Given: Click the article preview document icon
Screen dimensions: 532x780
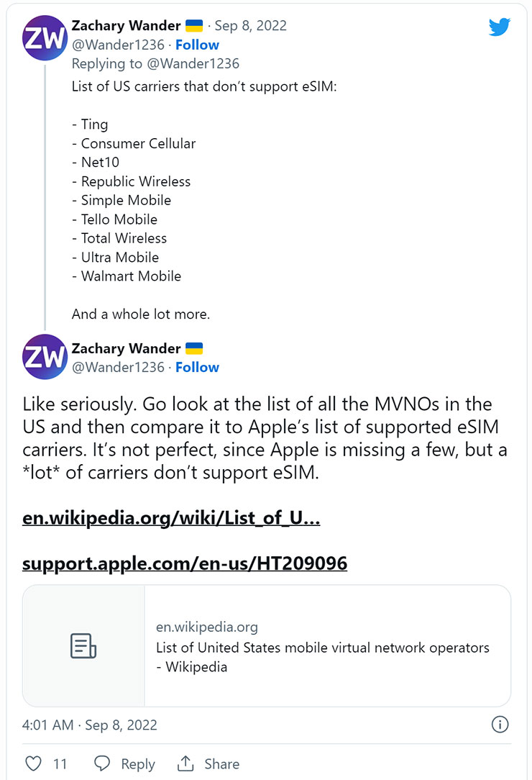Looking at the screenshot, I should (83, 645).
